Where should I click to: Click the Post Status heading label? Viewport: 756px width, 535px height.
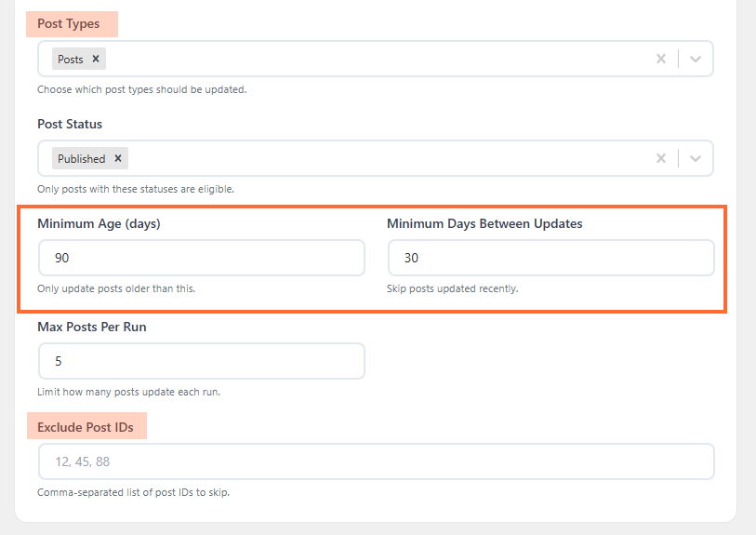(70, 124)
